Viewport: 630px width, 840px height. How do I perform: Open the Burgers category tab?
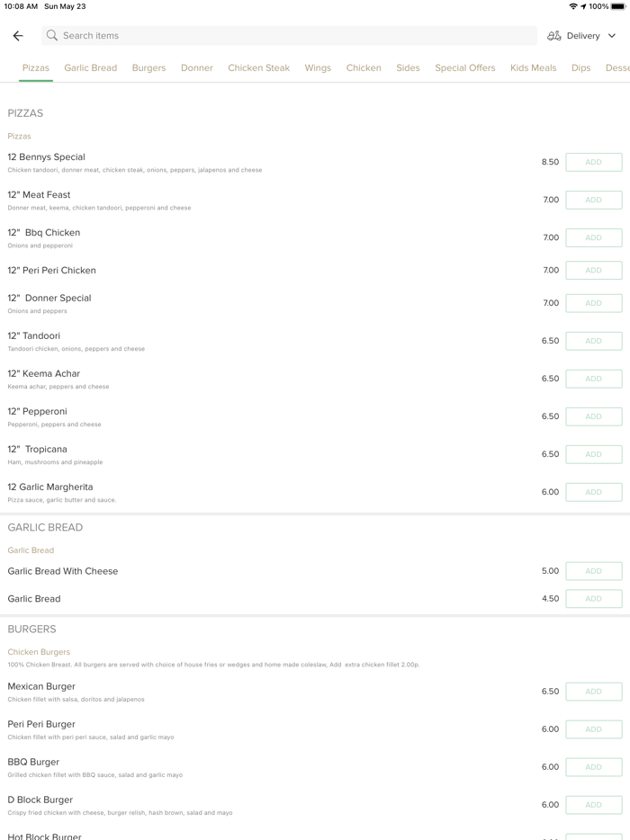(148, 68)
